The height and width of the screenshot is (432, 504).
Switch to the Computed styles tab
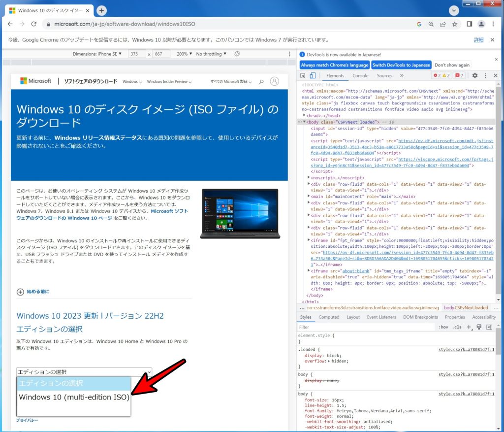pos(329,317)
